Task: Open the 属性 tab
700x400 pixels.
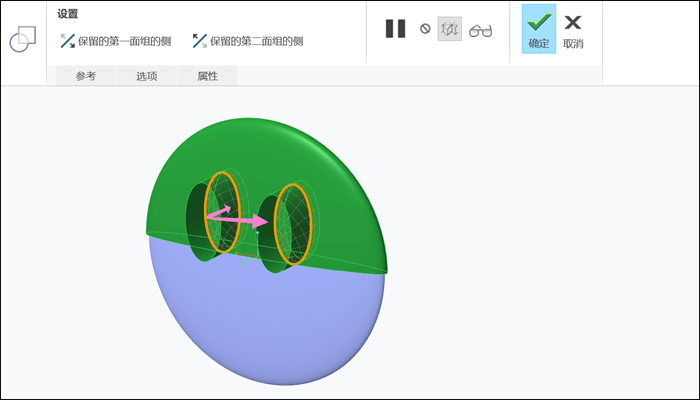Action: (208, 76)
